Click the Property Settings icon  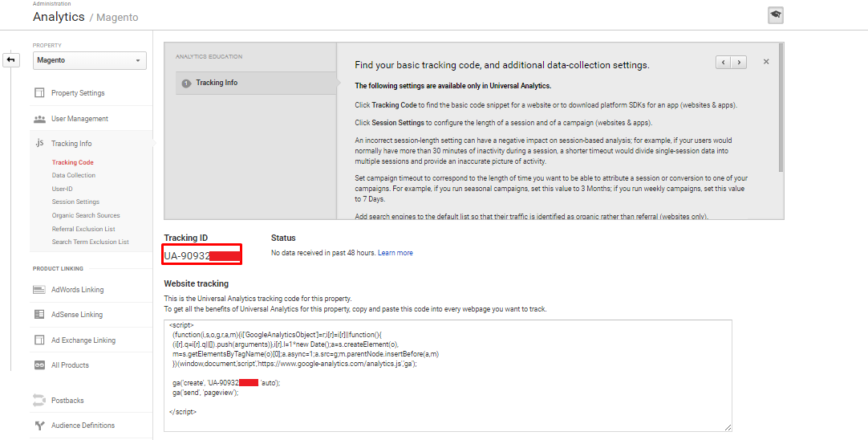pyautogui.click(x=39, y=93)
